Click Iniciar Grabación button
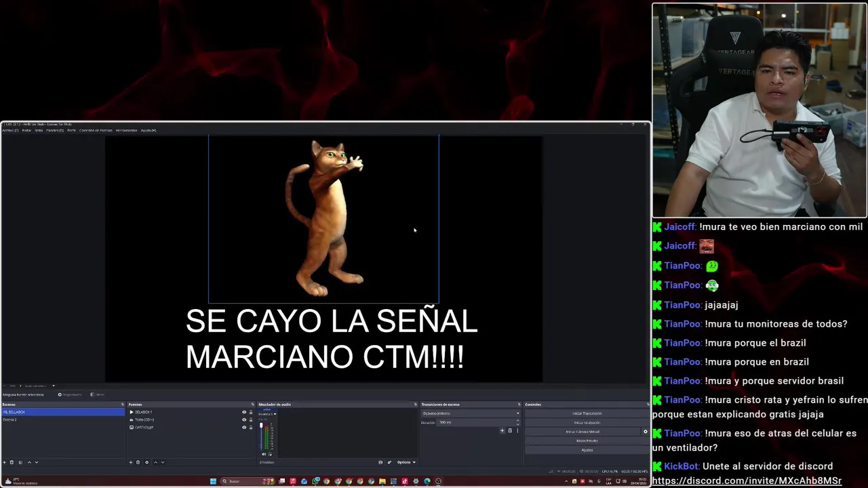This screenshot has width=868, height=488. click(x=587, y=422)
